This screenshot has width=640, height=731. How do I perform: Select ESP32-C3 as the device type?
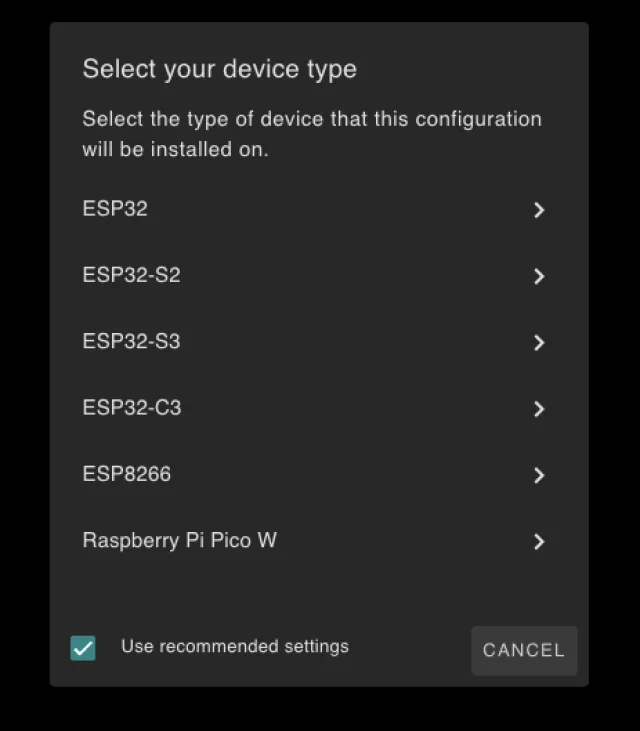pos(131,407)
